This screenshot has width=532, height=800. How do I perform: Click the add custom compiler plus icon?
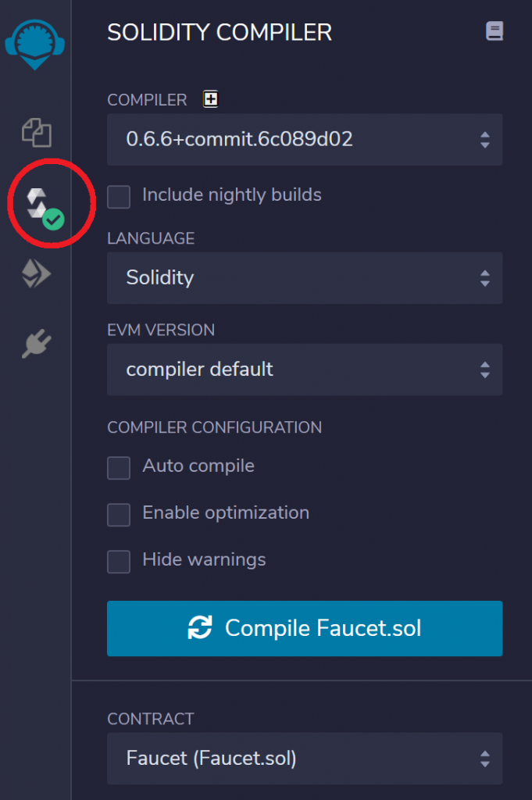tap(211, 99)
